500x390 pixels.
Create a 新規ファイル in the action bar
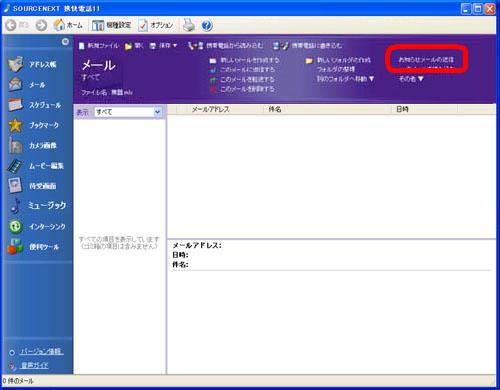[99, 46]
